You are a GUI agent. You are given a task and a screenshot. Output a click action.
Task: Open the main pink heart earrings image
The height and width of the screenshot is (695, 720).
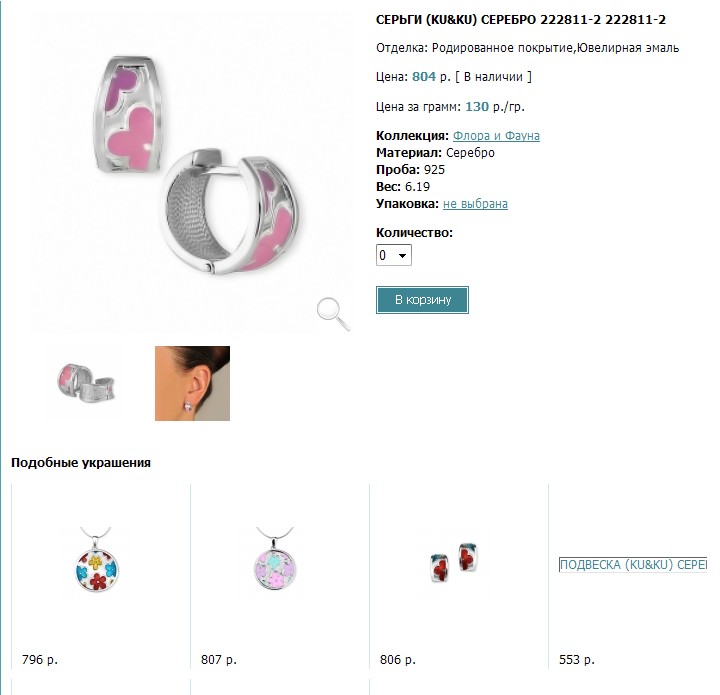[x=192, y=172]
